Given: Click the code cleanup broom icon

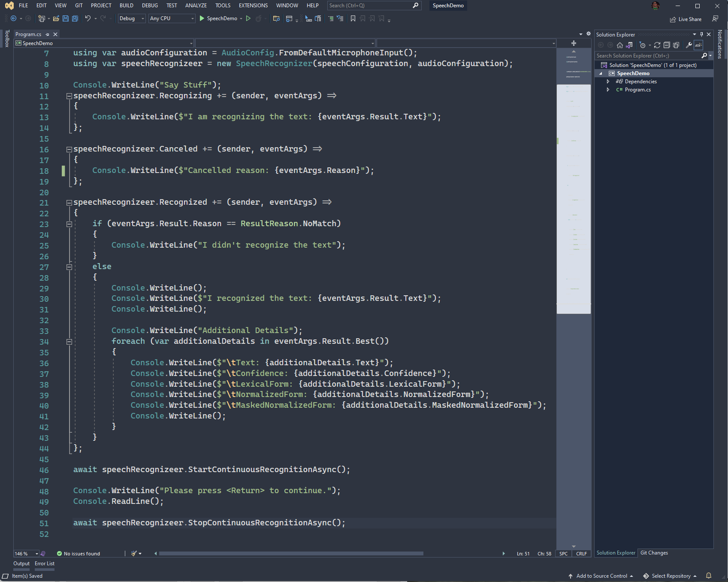Looking at the screenshot, I should 134,554.
